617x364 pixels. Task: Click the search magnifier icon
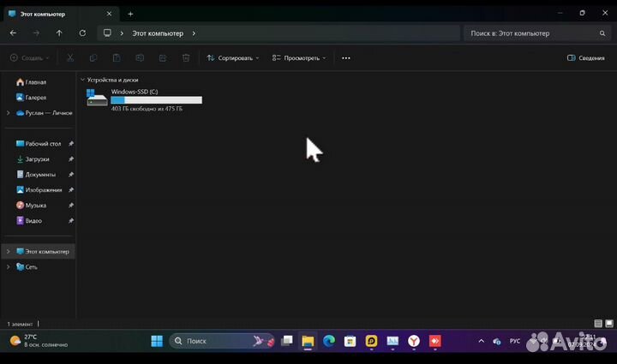tap(602, 33)
